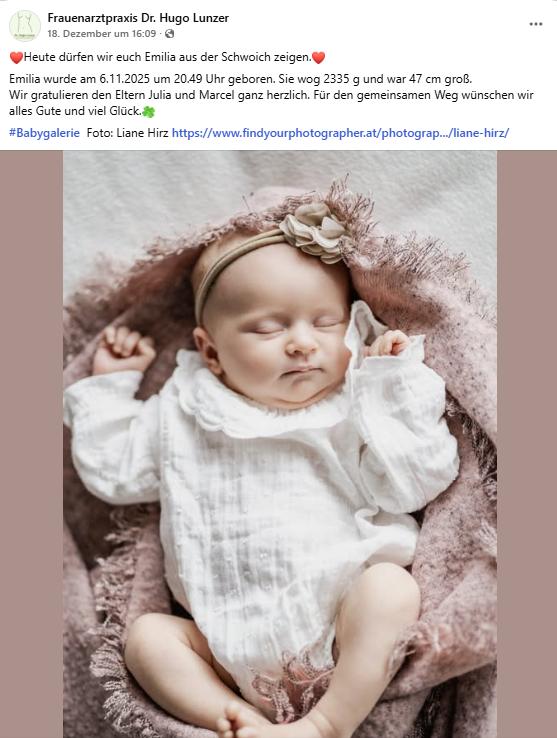Open the Frauenarztpraxis Dr. Hugo Lunzer page name
557x738 pixels.
click(138, 18)
